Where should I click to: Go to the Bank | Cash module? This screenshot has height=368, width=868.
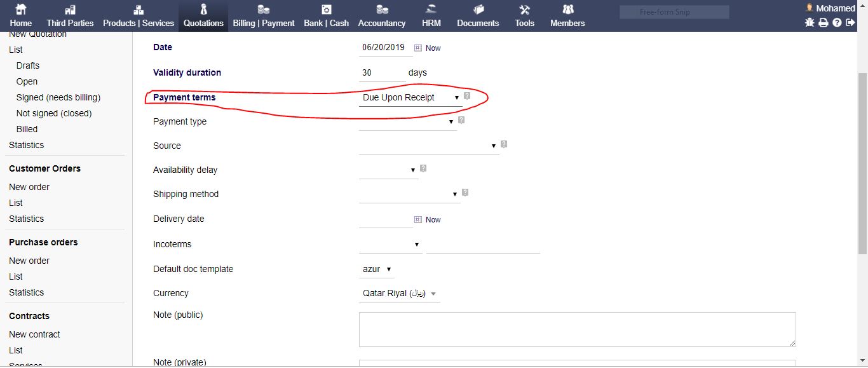(326, 16)
